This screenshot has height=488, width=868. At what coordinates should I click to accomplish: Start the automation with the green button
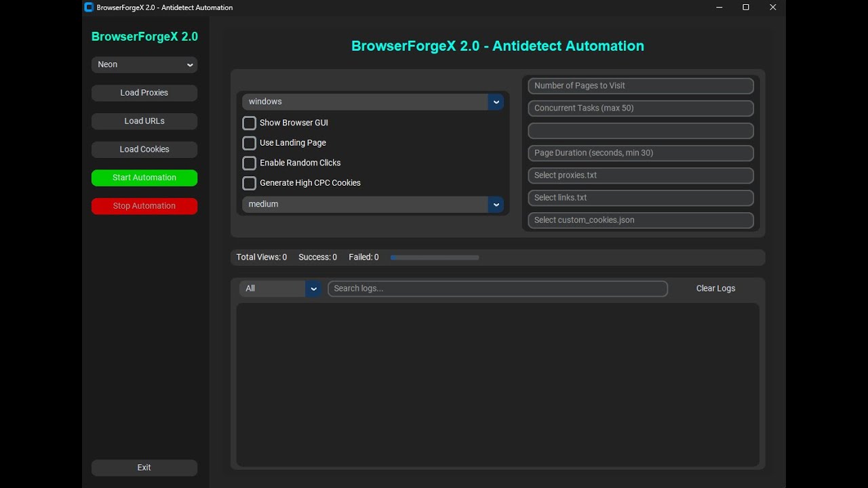[x=144, y=178]
